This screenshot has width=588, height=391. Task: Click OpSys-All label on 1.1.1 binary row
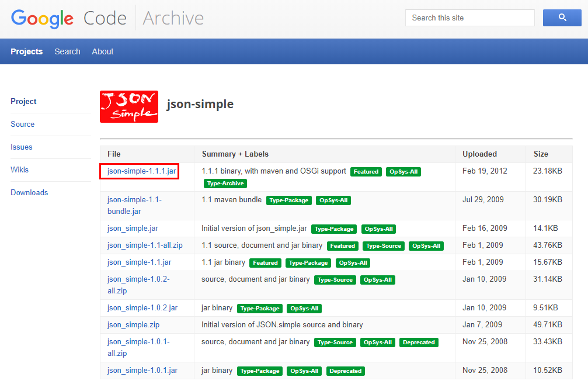[403, 171]
